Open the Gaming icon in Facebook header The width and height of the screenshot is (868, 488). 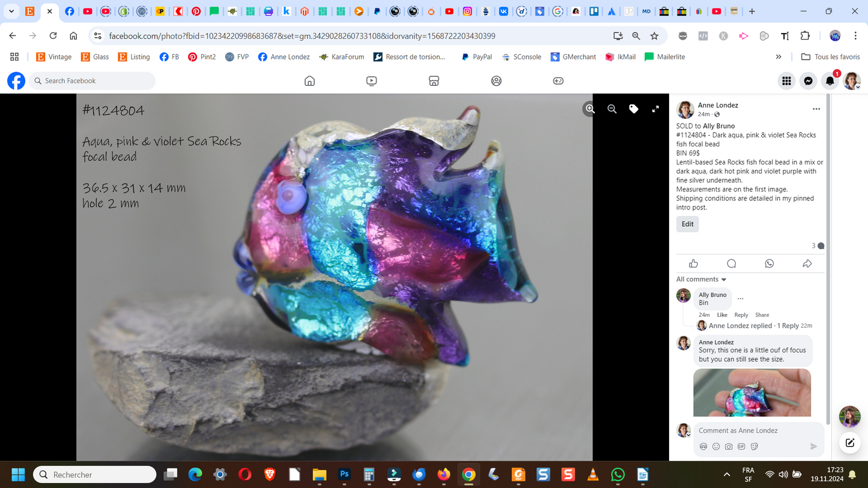(x=558, y=80)
